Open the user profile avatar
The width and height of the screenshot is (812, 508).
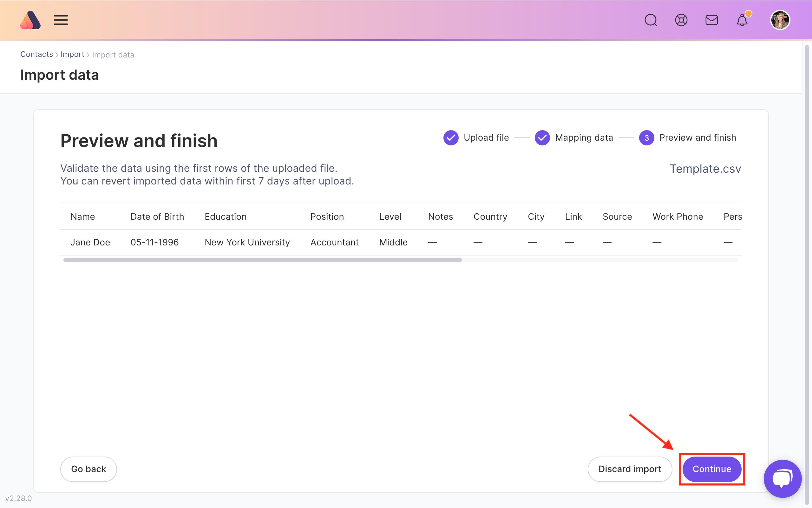pos(780,20)
